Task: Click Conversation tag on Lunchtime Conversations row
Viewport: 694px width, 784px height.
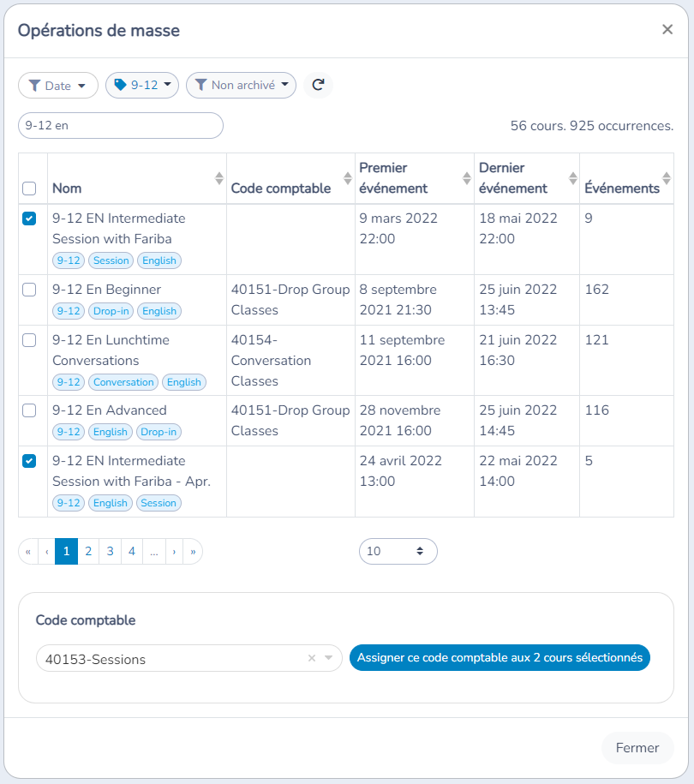Action: pyautogui.click(x=123, y=382)
